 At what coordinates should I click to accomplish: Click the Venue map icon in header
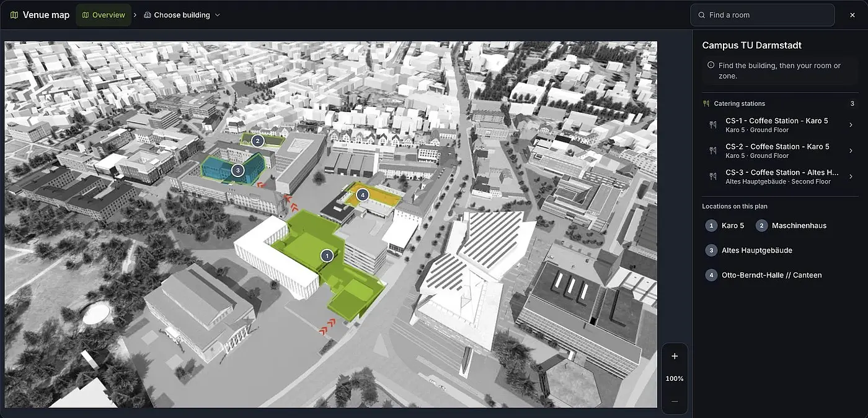(14, 15)
